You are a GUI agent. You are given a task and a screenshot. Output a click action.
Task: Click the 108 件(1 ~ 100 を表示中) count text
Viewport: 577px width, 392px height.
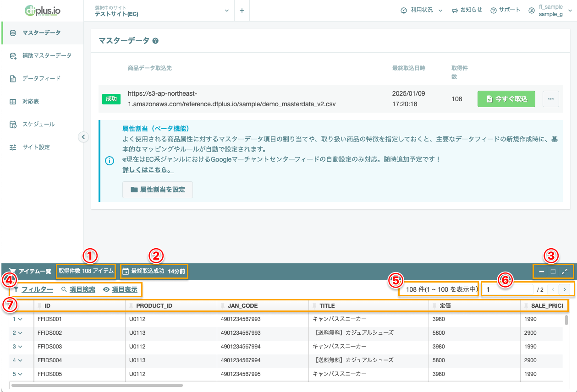(x=442, y=289)
